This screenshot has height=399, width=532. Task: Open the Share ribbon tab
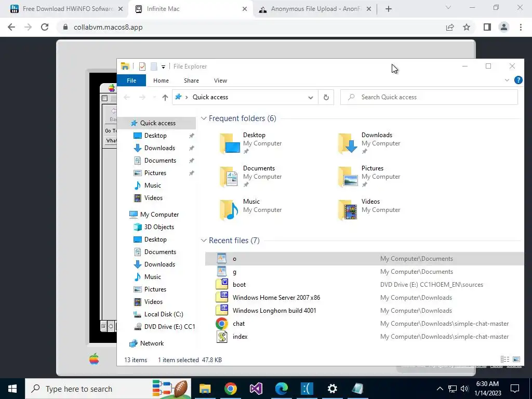191,81
